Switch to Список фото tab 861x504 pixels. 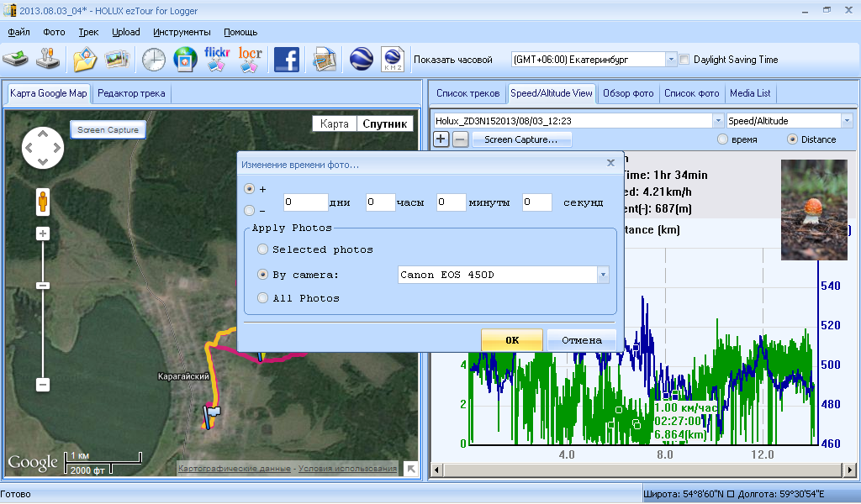click(692, 93)
